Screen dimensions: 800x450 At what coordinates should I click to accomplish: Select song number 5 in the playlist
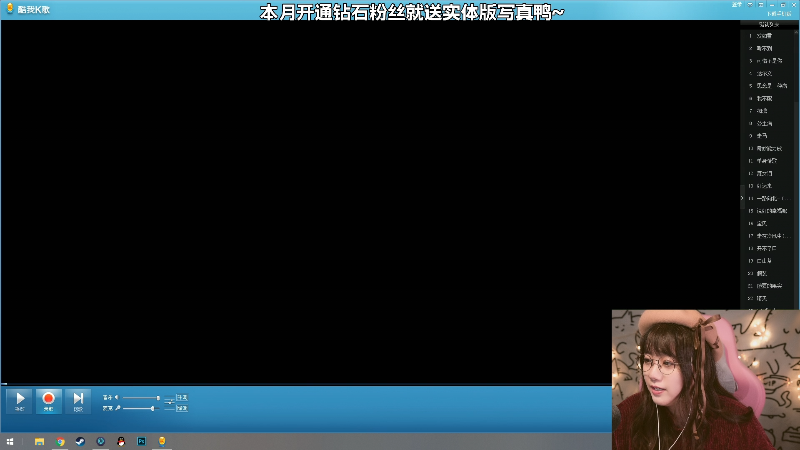768,86
